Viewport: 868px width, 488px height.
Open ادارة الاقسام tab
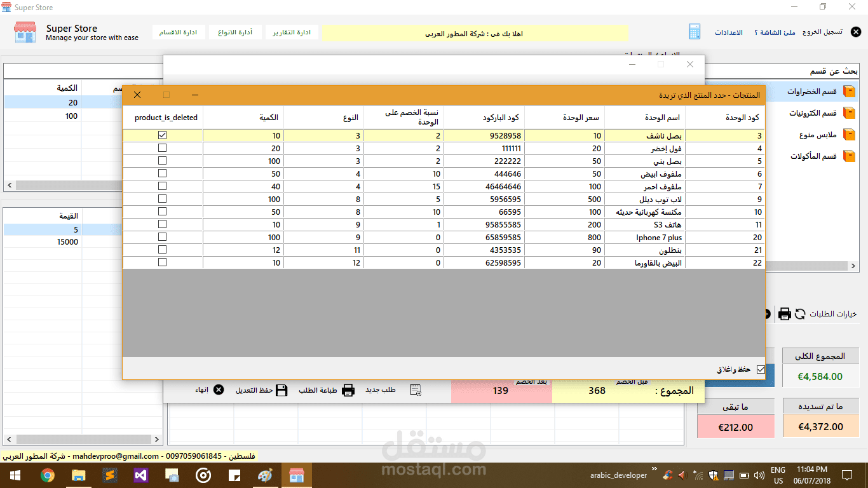(x=179, y=32)
